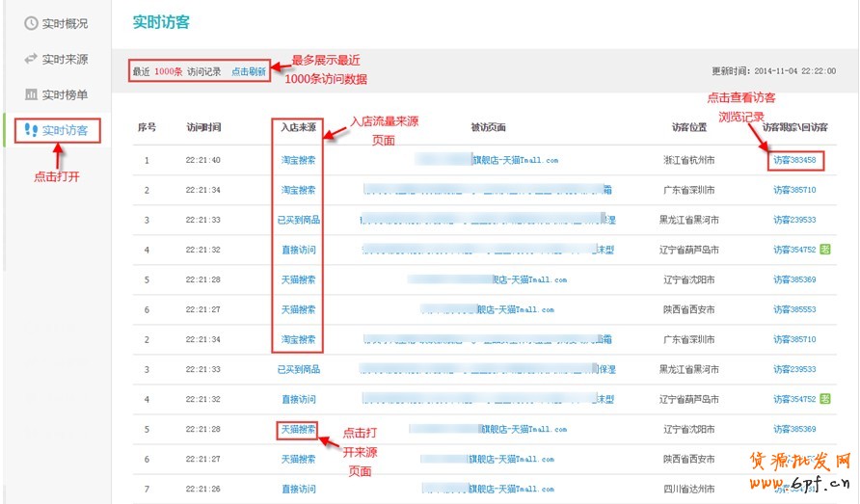Click sequence number 1 in the first table row
Viewport: 860px width, 504px height.
pos(147,160)
